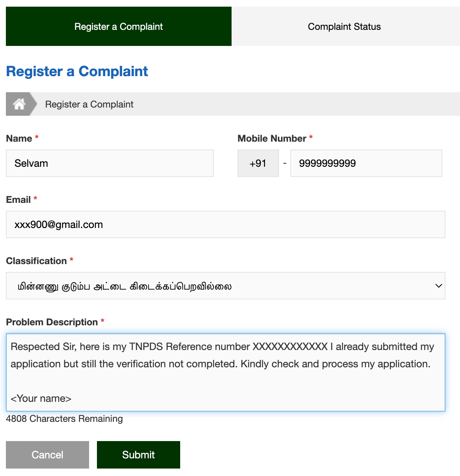This screenshot has width=460, height=476.
Task: Click the +91 country code box
Action: pyautogui.click(x=258, y=163)
